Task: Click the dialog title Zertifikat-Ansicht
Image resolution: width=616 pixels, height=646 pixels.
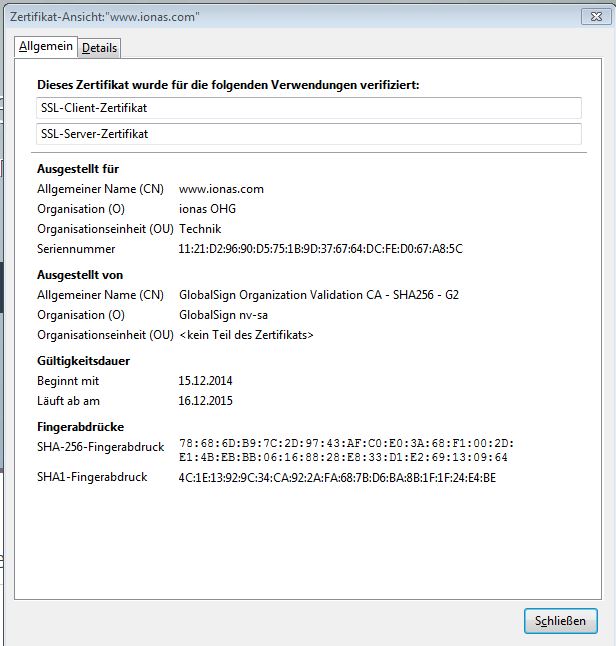Action: click(105, 17)
